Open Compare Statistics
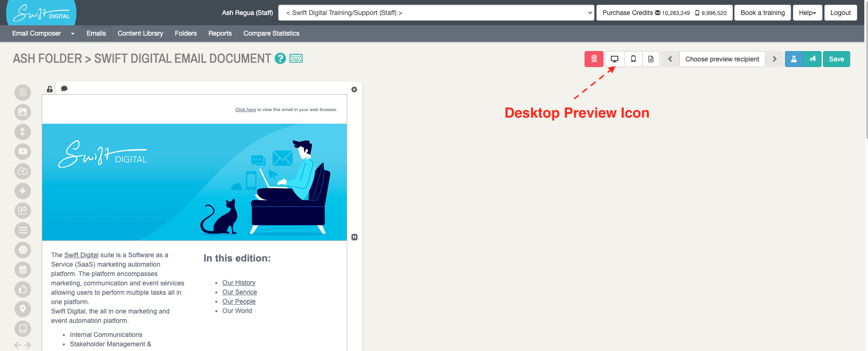 271,33
